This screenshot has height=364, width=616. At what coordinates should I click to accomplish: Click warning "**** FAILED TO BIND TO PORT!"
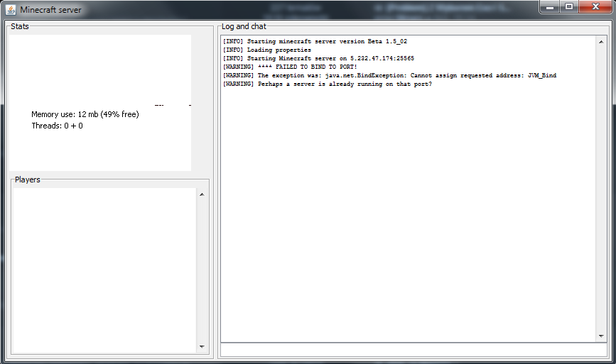290,67
